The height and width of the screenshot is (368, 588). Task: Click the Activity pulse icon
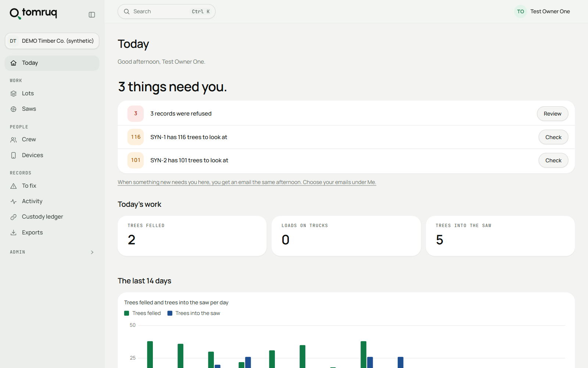click(x=14, y=201)
